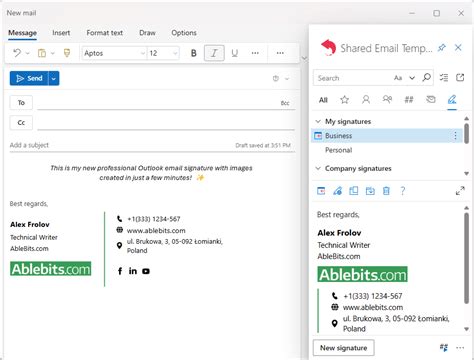Copy signature with the duplicate icon
Screen dimensions: 474x360
(353, 191)
